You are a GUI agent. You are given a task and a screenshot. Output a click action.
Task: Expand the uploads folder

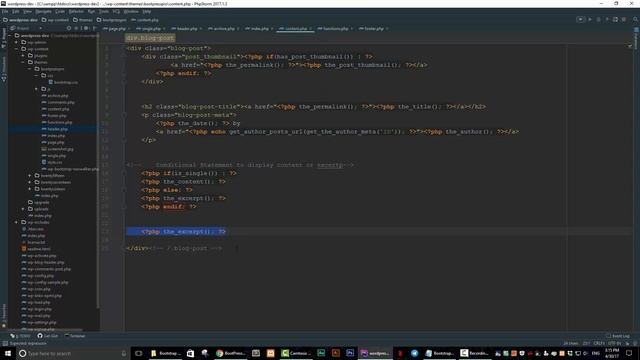[23, 209]
